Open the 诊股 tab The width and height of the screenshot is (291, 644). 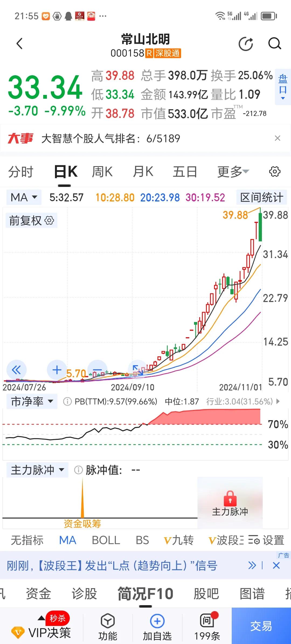(x=84, y=594)
